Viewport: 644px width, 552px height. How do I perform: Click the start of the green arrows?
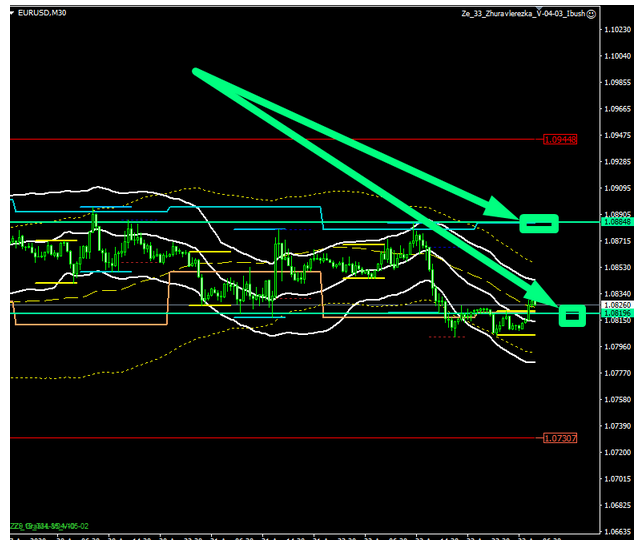[x=198, y=73]
